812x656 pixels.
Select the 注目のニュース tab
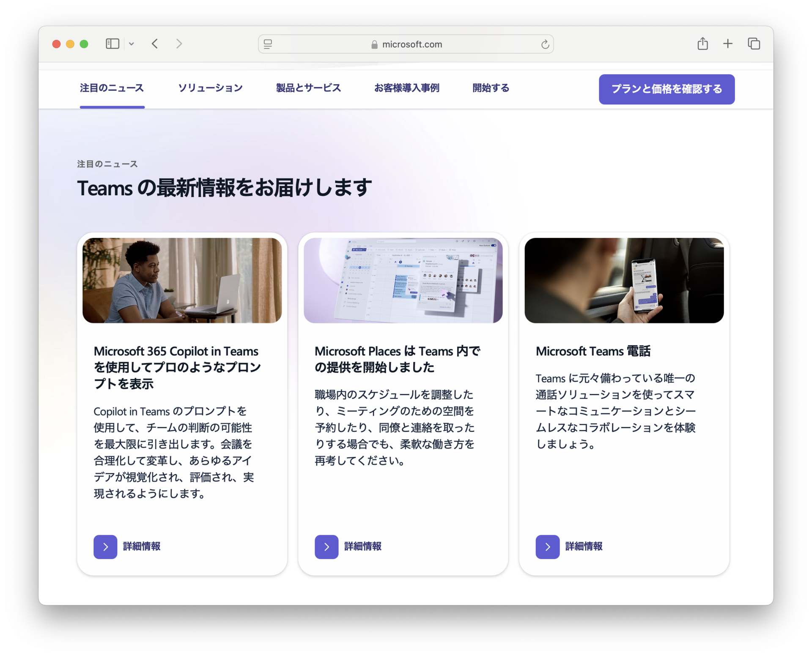[x=112, y=88]
